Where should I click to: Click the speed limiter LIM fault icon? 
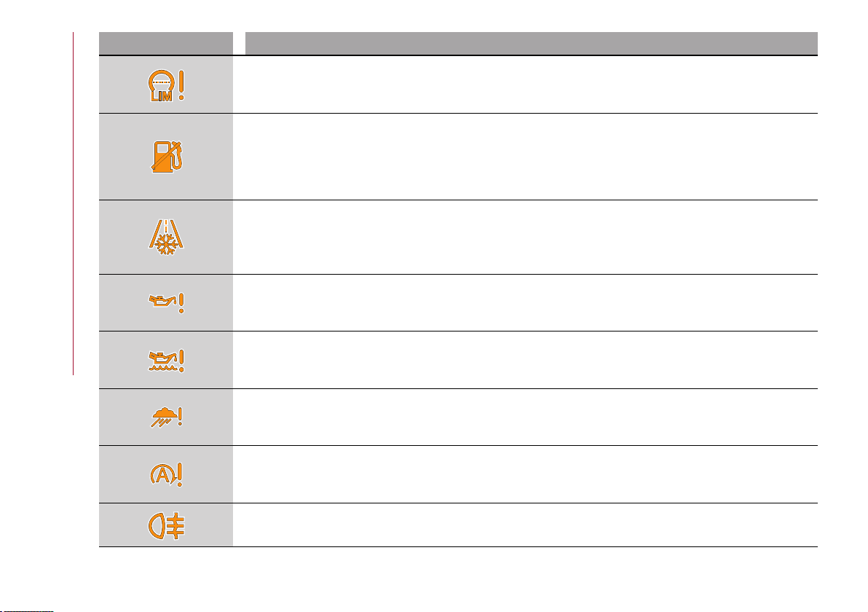[x=166, y=87]
